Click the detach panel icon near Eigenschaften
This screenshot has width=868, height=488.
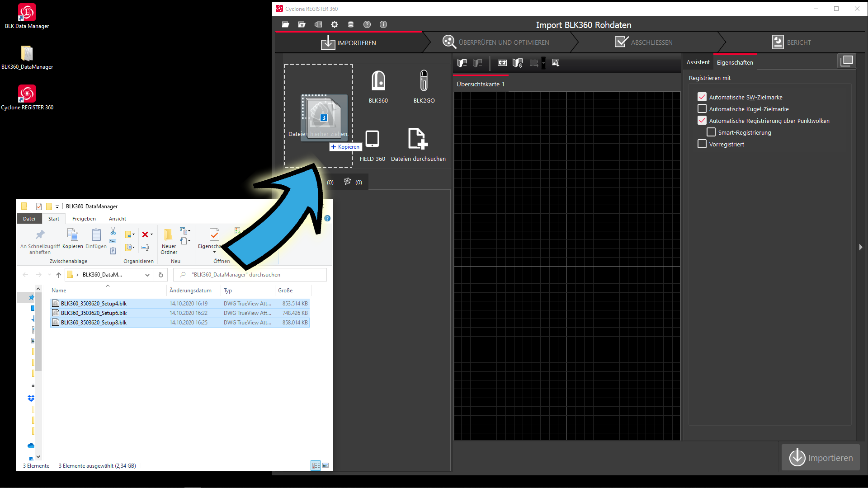point(847,61)
